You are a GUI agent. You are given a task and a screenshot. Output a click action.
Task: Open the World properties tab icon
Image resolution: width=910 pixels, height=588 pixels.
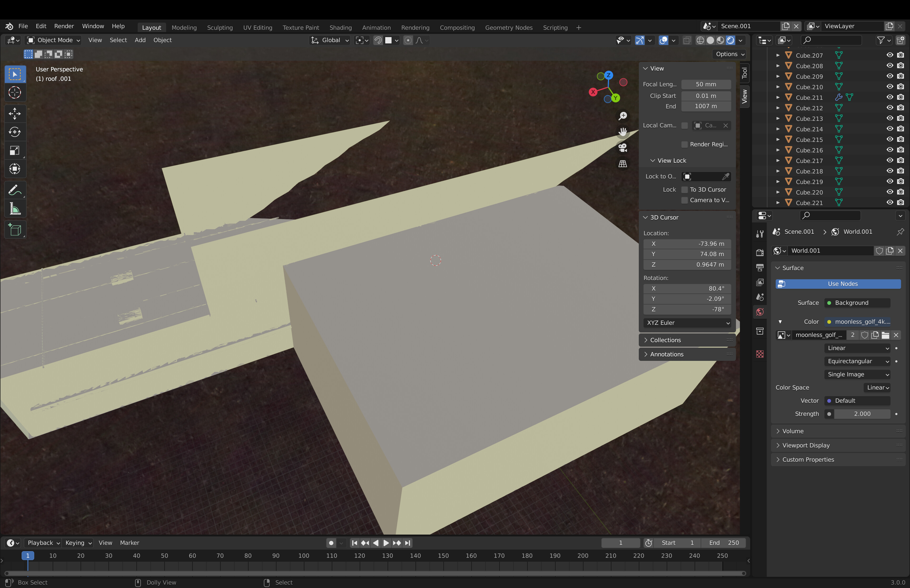(x=760, y=312)
